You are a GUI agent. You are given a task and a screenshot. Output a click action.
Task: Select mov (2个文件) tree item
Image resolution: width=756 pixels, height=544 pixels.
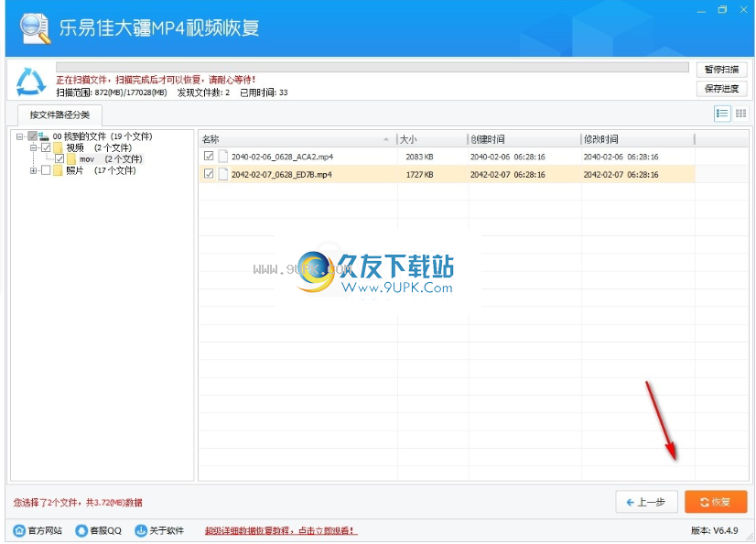pyautogui.click(x=111, y=159)
